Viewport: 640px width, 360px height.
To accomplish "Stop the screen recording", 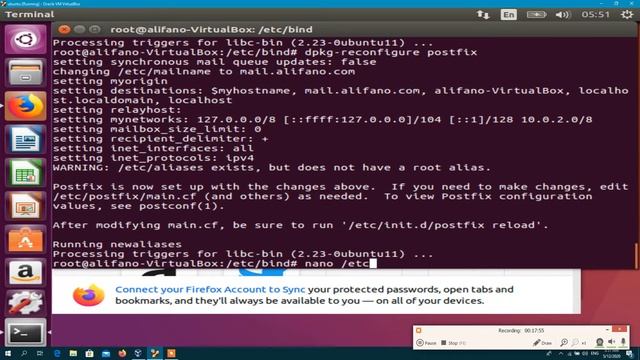I will pyautogui.click(x=453, y=343).
